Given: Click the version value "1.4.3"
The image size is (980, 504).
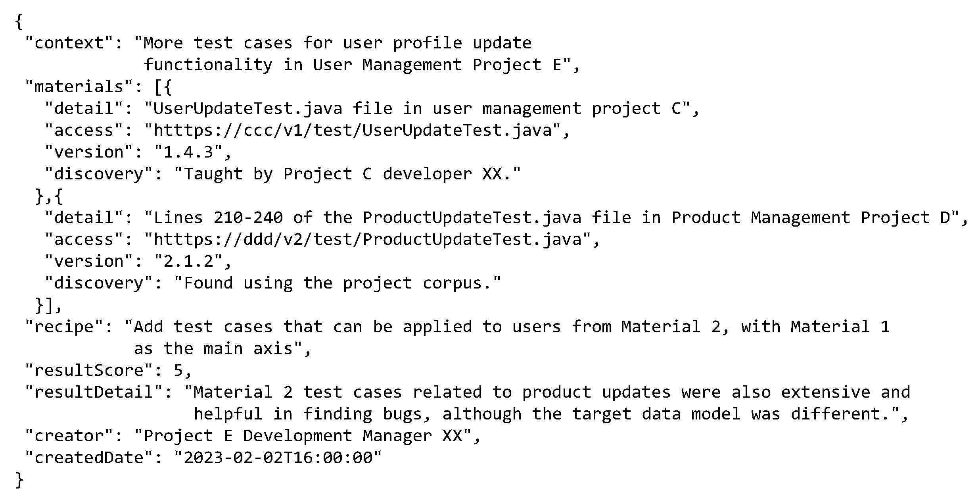Looking at the screenshot, I should pos(188,152).
